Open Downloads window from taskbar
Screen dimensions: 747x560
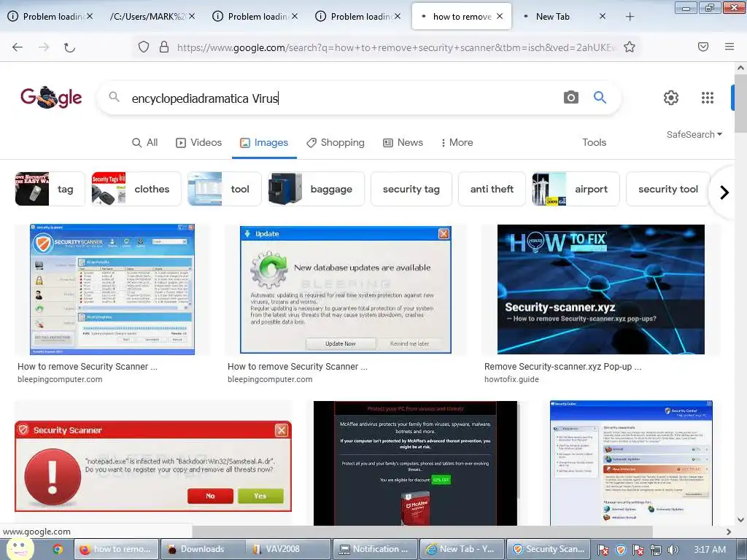(203, 549)
